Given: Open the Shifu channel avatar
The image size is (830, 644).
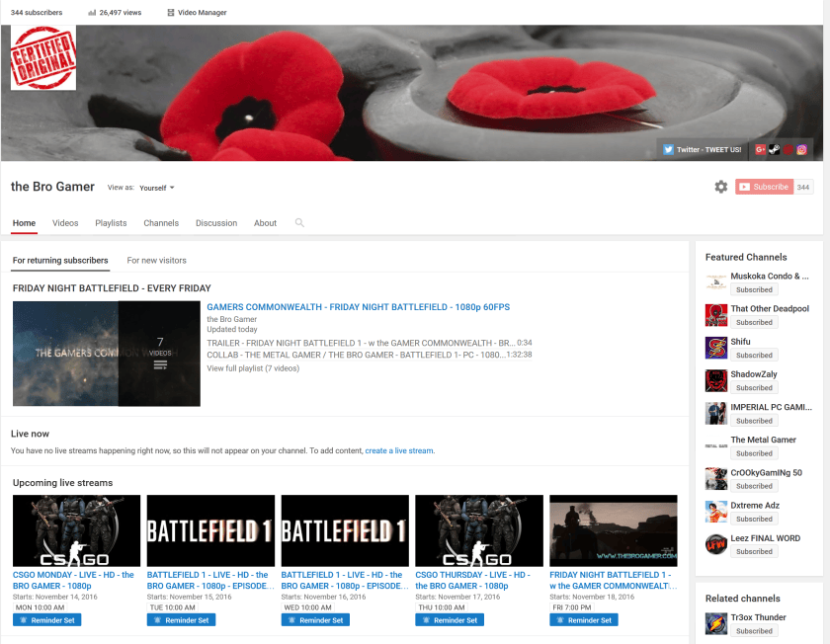Looking at the screenshot, I should coord(716,349).
